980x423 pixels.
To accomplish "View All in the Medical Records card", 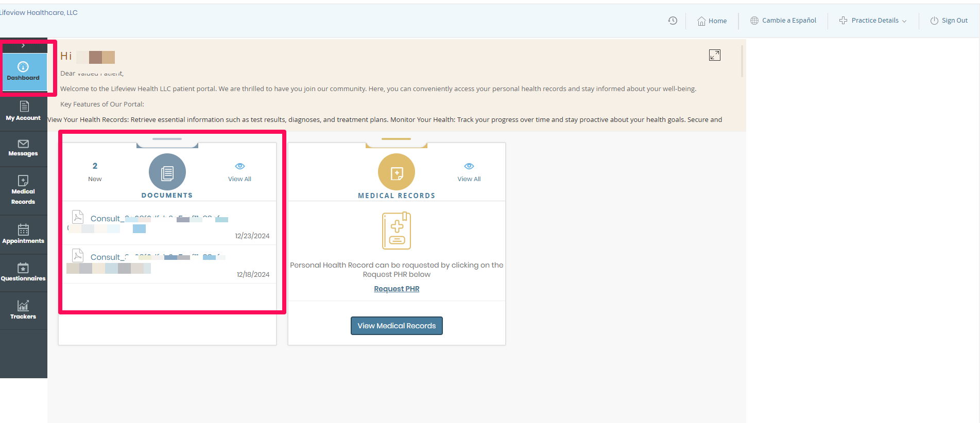I will point(469,179).
